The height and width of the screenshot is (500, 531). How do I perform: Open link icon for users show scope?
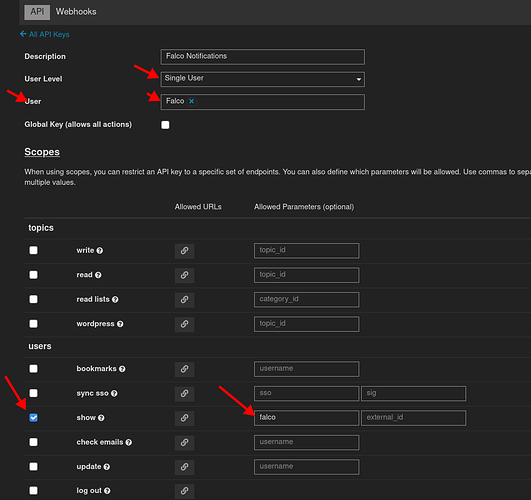184,418
